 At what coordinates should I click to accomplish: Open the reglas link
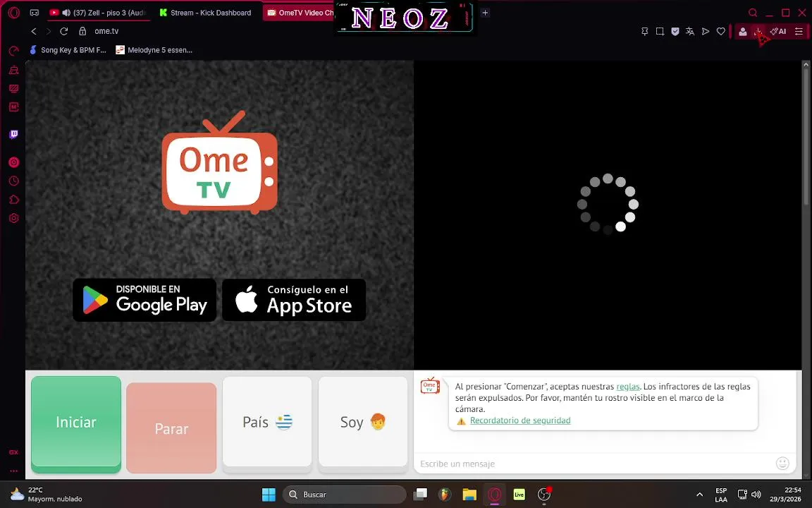627,387
